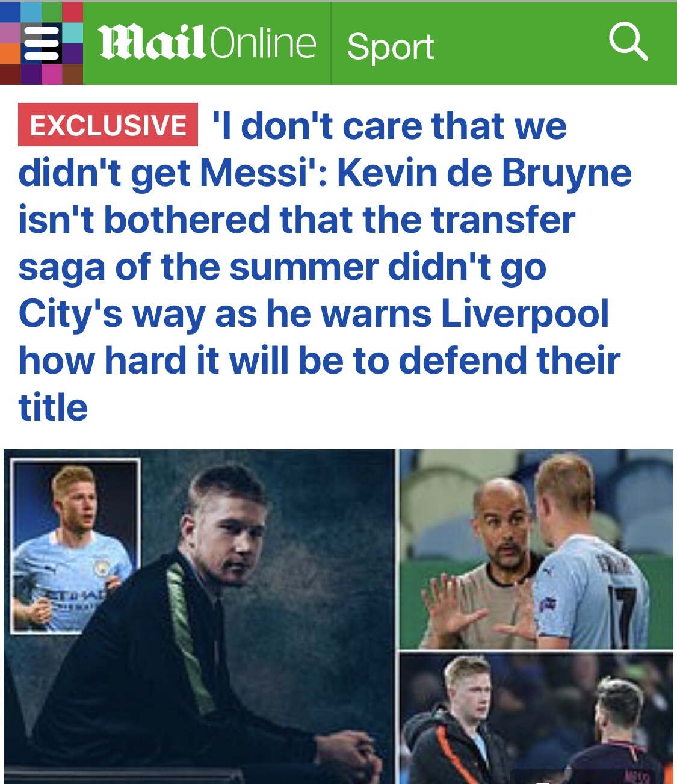Click the red EXCLUSIVE label
The height and width of the screenshot is (784, 677).
(108, 125)
